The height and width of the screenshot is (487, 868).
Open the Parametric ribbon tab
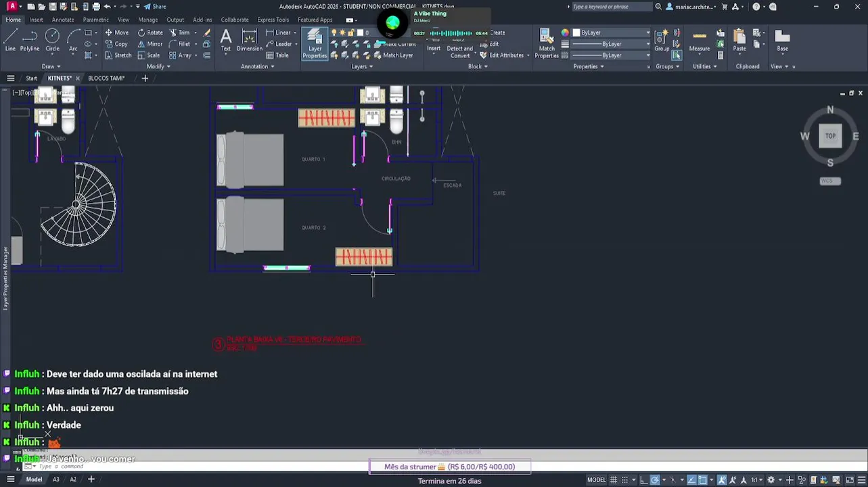coord(96,20)
